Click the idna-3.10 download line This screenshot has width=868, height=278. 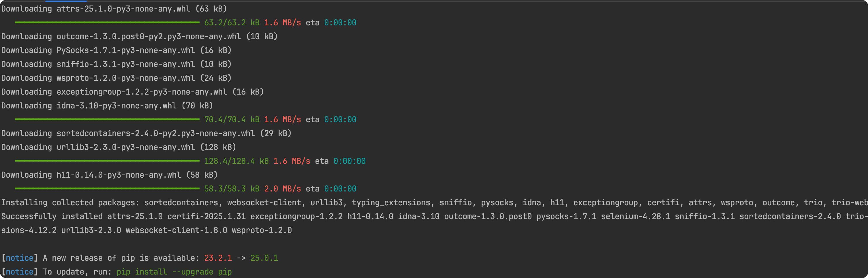tap(107, 106)
